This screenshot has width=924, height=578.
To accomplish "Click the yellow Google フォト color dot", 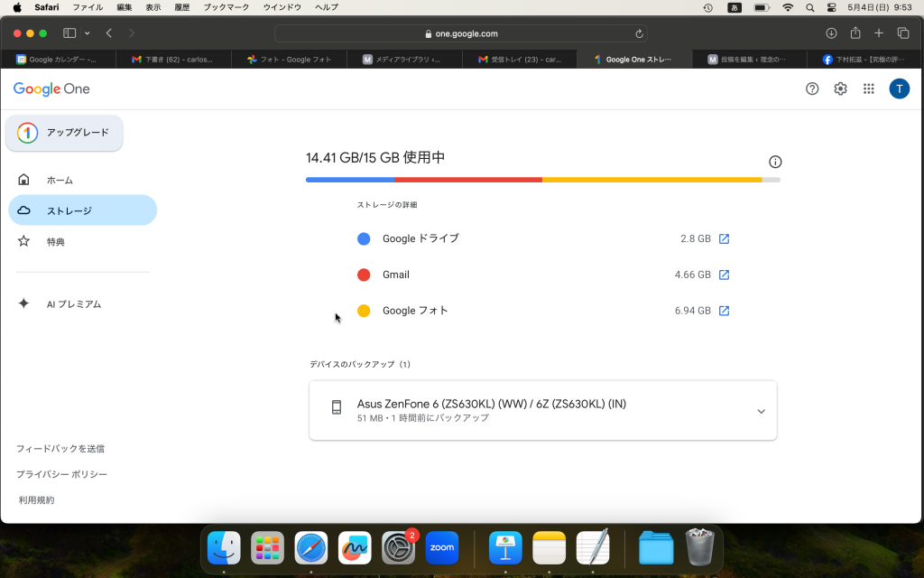I will tap(364, 311).
